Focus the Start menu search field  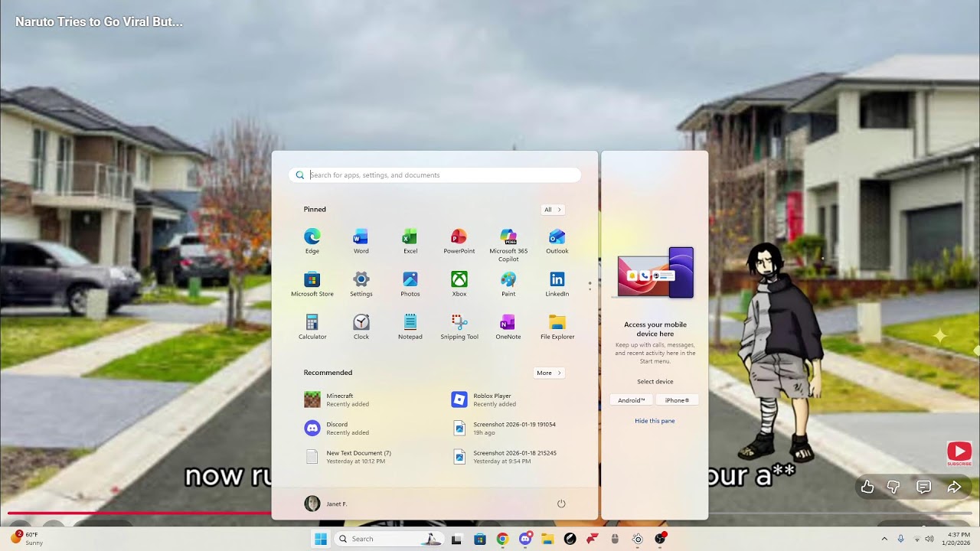coord(435,175)
